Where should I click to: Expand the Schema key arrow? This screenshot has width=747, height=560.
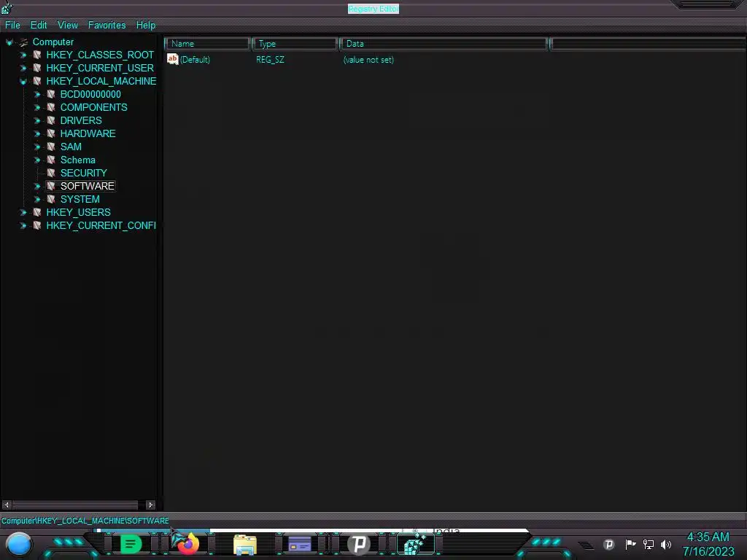coord(36,160)
